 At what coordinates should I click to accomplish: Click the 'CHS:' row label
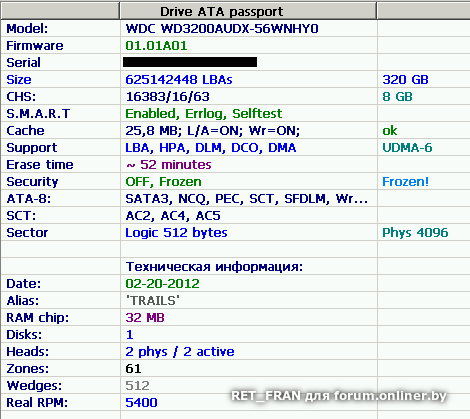[x=21, y=97]
